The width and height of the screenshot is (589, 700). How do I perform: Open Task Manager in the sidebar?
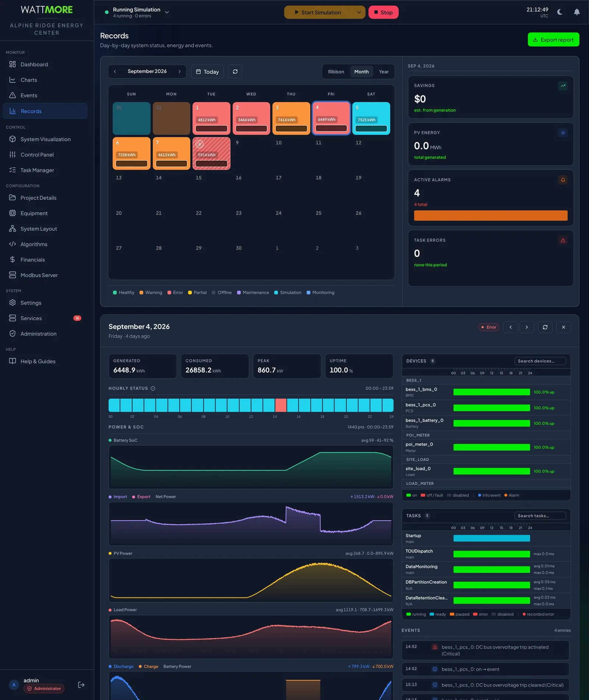pyautogui.click(x=45, y=170)
